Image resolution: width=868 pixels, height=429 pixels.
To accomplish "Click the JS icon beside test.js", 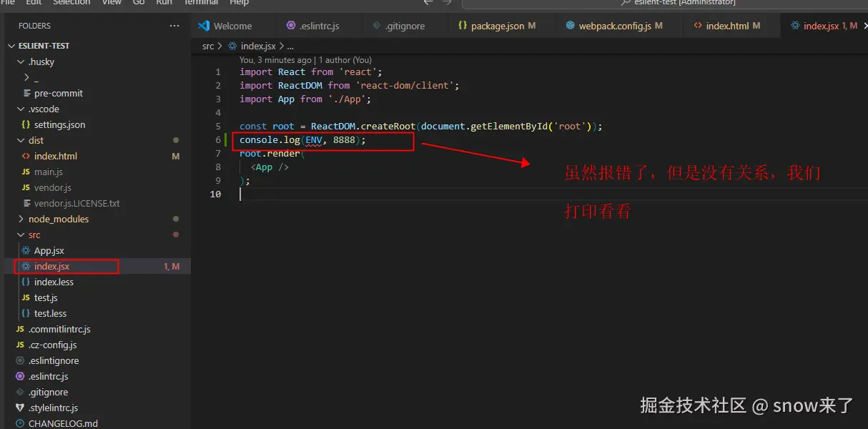I will [26, 297].
